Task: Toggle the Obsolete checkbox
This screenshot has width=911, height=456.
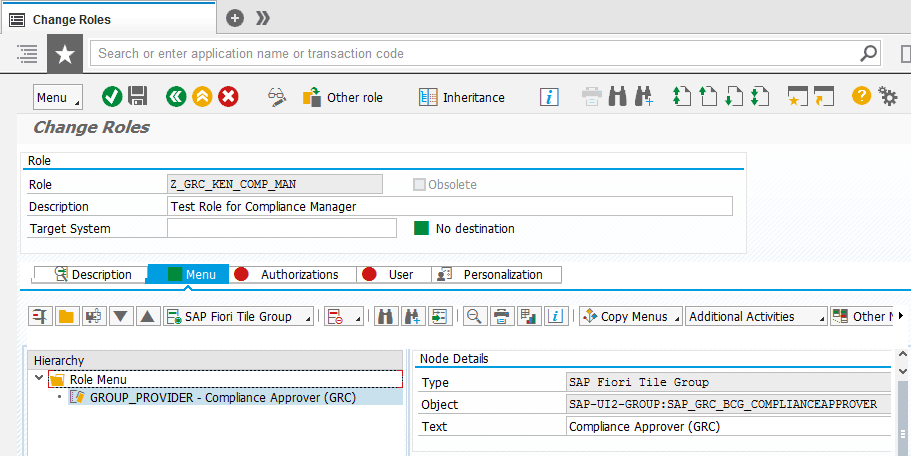Action: tap(419, 184)
